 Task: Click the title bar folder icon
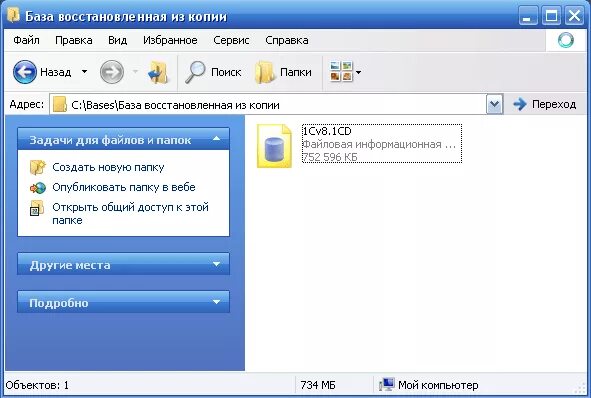pos(14,15)
